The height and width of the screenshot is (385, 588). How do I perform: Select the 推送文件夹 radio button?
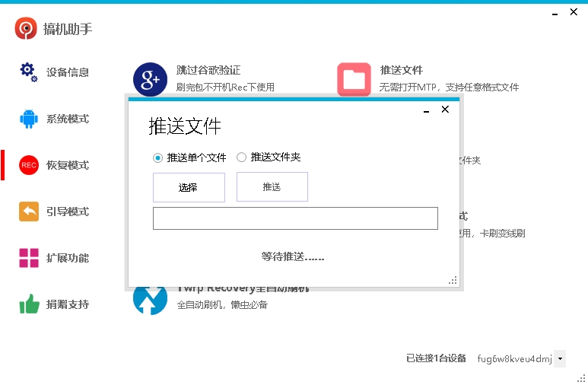(x=241, y=157)
